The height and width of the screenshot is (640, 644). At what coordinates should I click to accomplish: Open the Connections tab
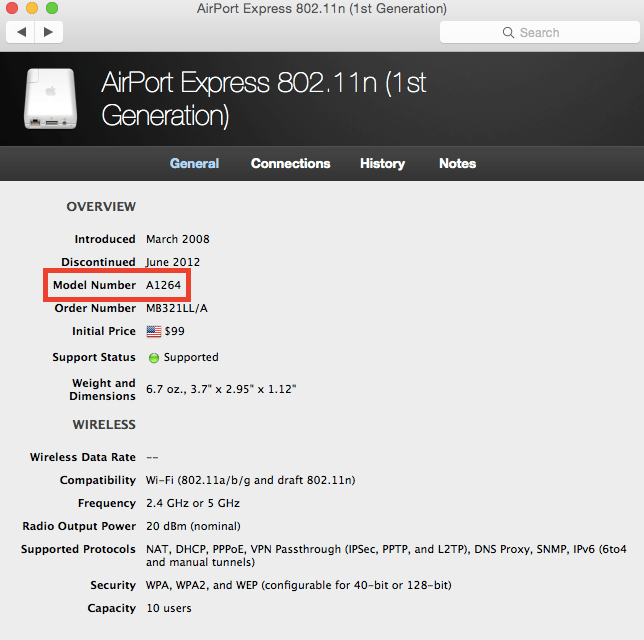click(x=290, y=163)
